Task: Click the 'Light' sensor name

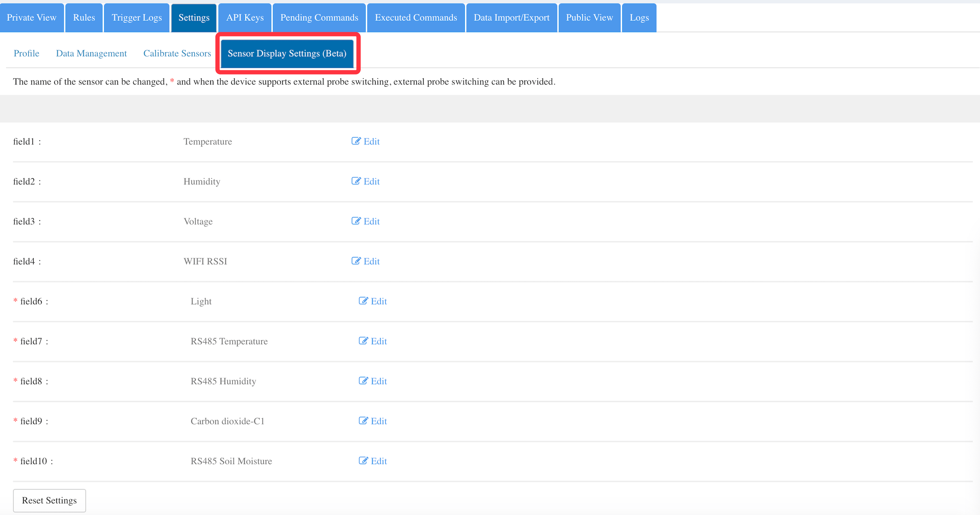Action: [201, 301]
